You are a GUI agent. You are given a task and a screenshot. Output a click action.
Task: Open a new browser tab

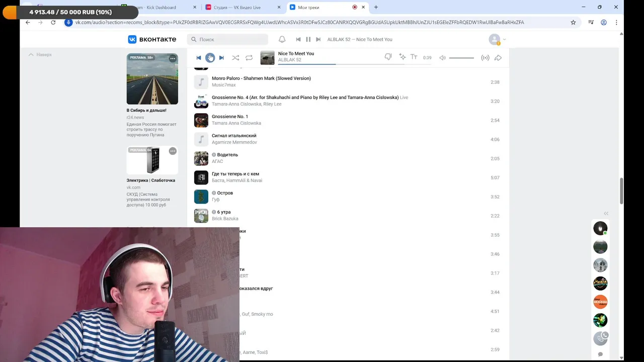[x=376, y=7]
